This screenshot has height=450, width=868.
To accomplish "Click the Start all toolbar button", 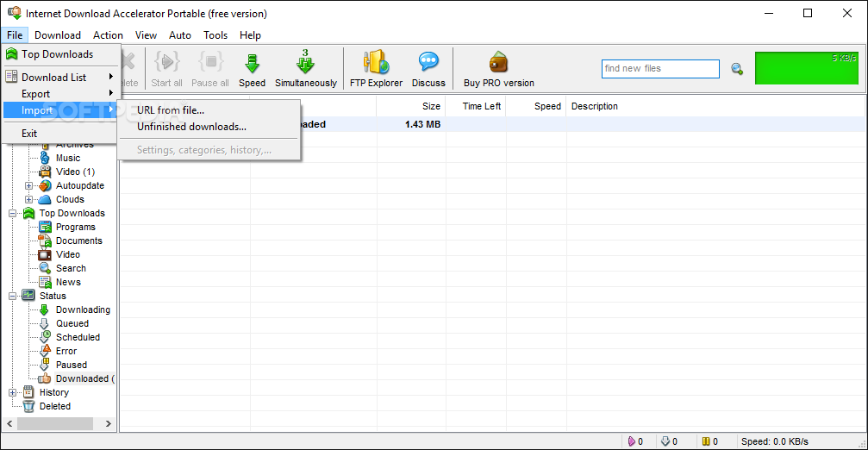I will [166, 69].
